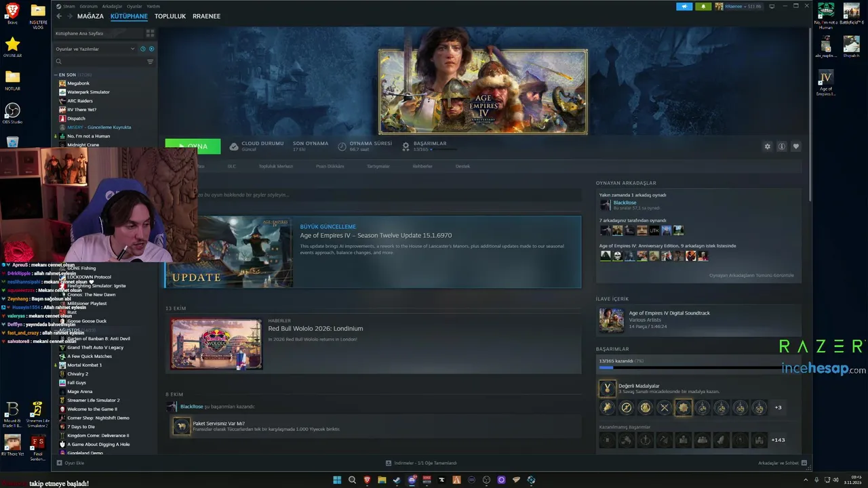Screen dimensions: 868x488
Task: Open the Arkadaşlar menu
Action: pyautogui.click(x=111, y=6)
